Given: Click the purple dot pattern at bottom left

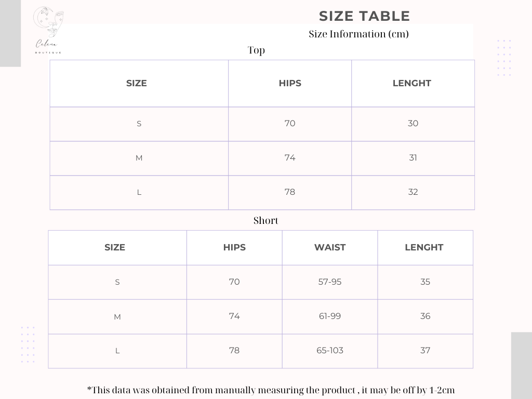Looking at the screenshot, I should pos(28,344).
